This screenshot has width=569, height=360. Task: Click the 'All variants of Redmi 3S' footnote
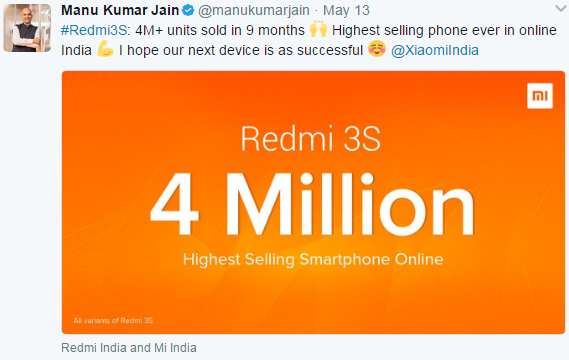point(113,320)
